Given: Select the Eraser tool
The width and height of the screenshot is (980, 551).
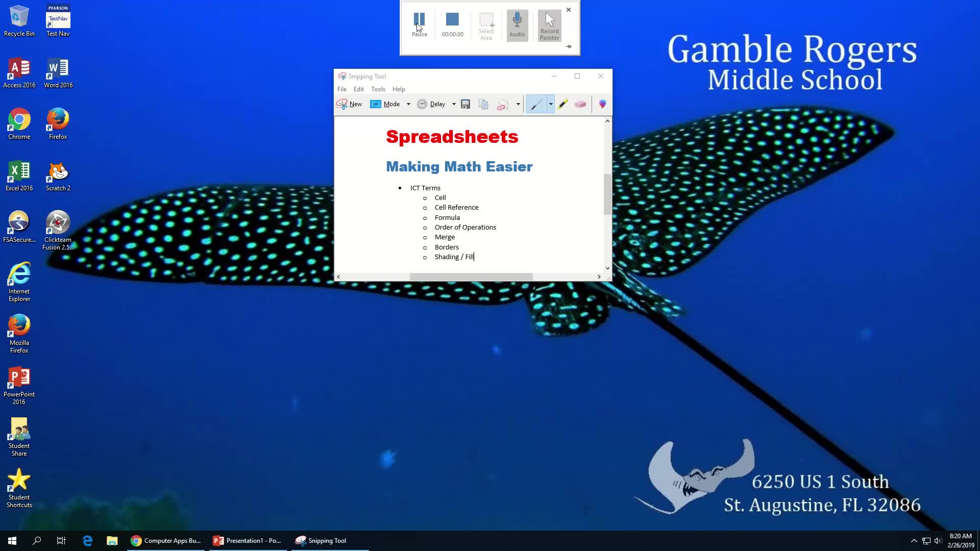Looking at the screenshot, I should coord(580,104).
